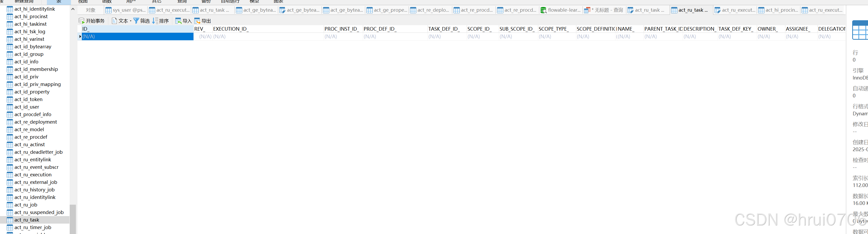Click the query icon on the 无标题 tab
The height and width of the screenshot is (234, 868).
click(587, 10)
